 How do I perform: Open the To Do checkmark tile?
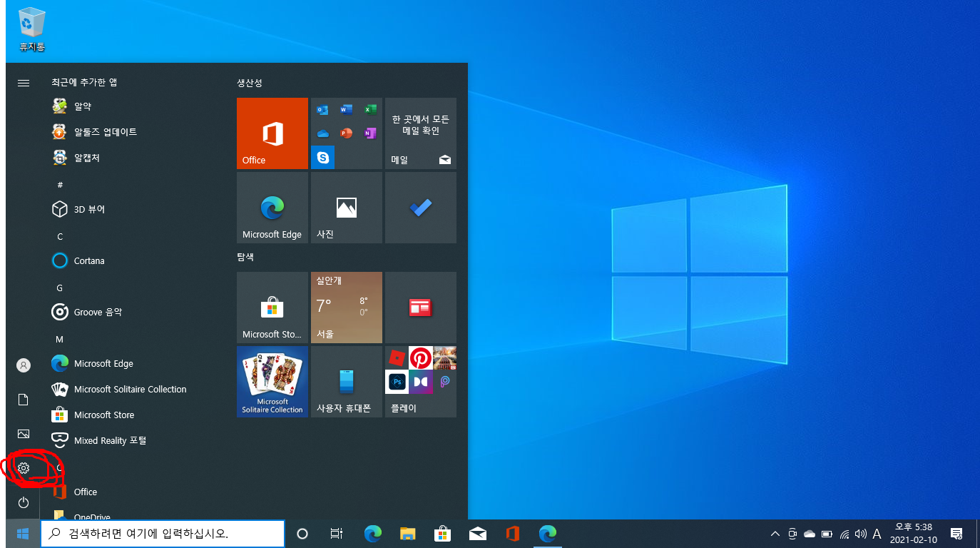tap(421, 208)
